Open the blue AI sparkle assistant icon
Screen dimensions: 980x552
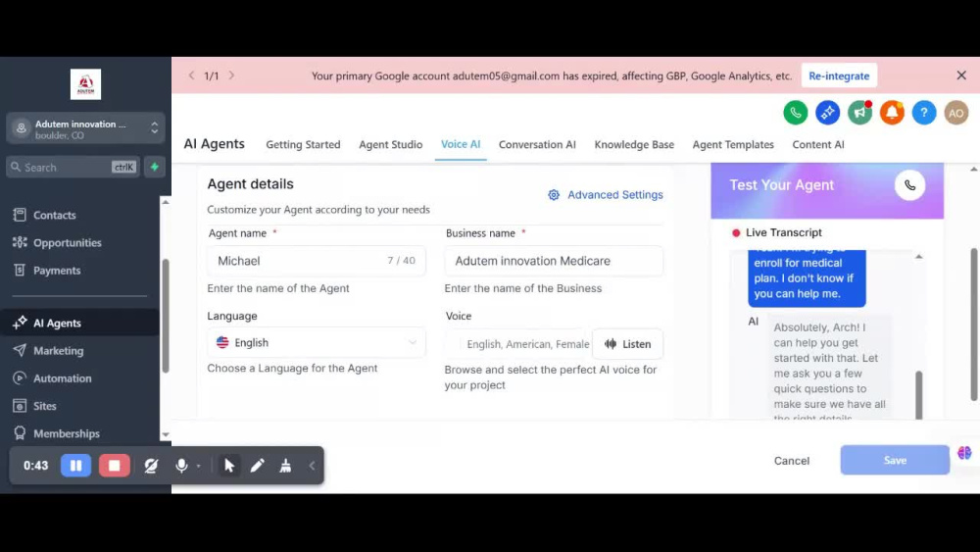coord(827,113)
